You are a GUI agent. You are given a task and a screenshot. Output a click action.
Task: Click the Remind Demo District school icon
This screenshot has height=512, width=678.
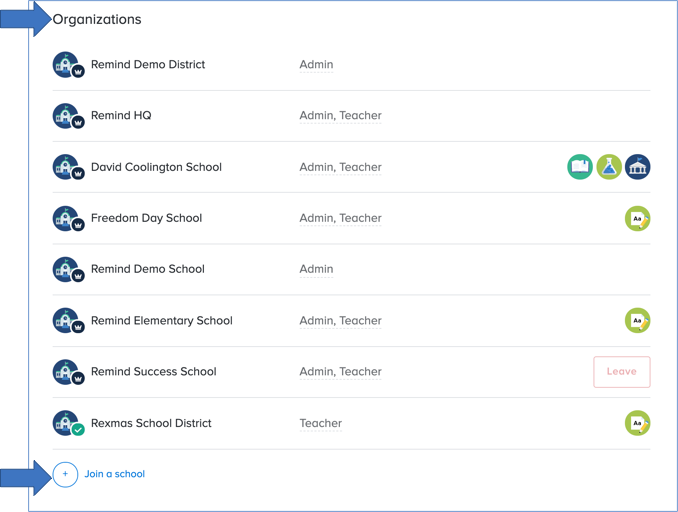[x=68, y=65]
